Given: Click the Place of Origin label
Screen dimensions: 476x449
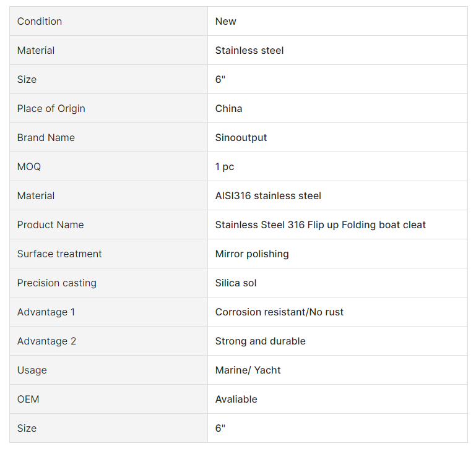Looking at the screenshot, I should [51, 108].
